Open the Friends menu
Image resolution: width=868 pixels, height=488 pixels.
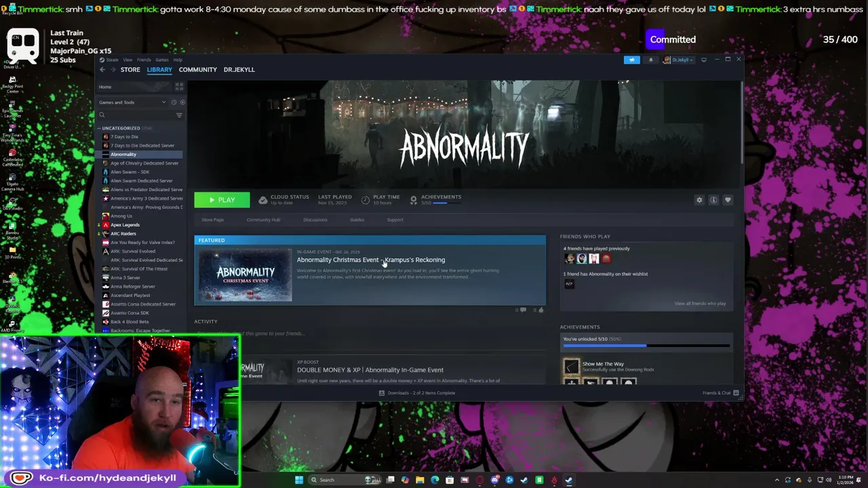pos(144,60)
